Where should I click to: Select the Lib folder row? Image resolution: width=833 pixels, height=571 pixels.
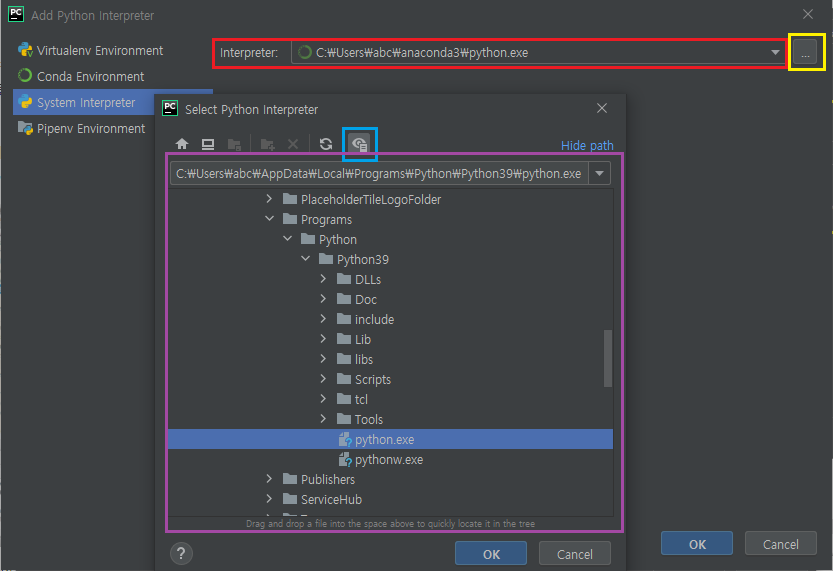click(x=390, y=339)
